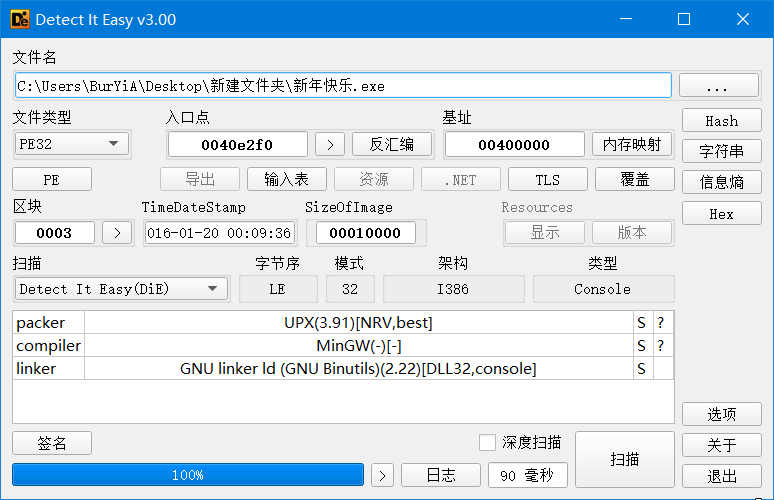Click the ? button in compiler row
This screenshot has width=774, height=500.
(x=663, y=346)
